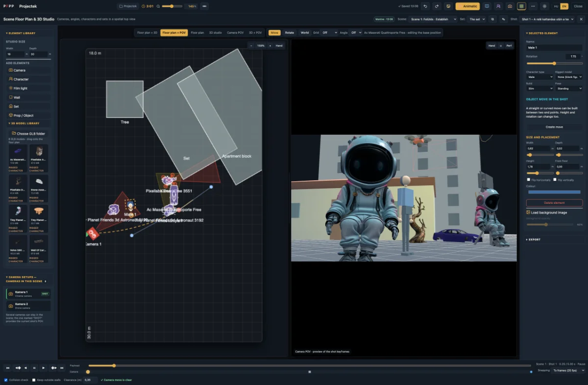
Task: Add a Set element from library
Action: point(28,106)
